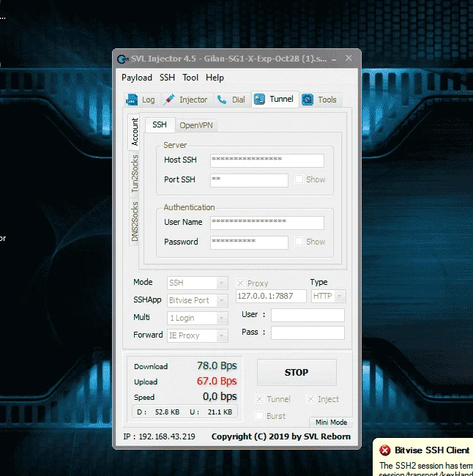Screen dimensions: 473x476
Task: Open the Mode dropdown showing SSH
Action: click(198, 283)
